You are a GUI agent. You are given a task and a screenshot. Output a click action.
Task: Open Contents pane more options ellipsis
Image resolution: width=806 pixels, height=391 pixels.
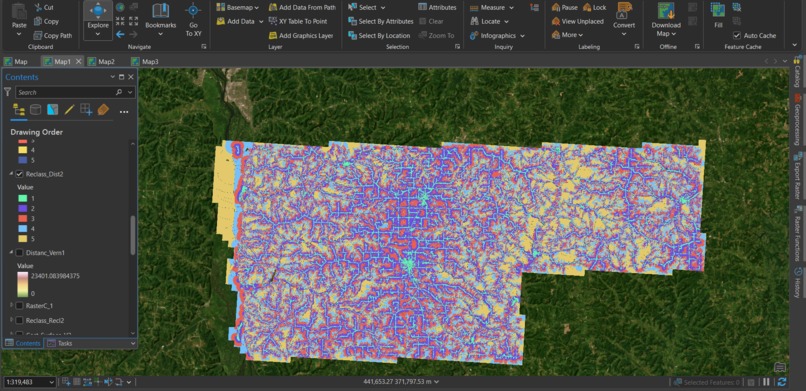(124, 111)
